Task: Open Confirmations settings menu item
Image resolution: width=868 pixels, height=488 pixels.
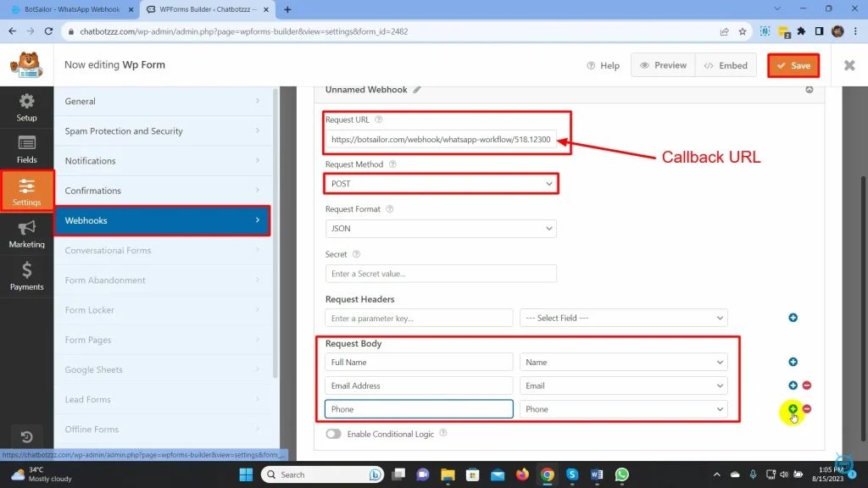Action: [161, 191]
